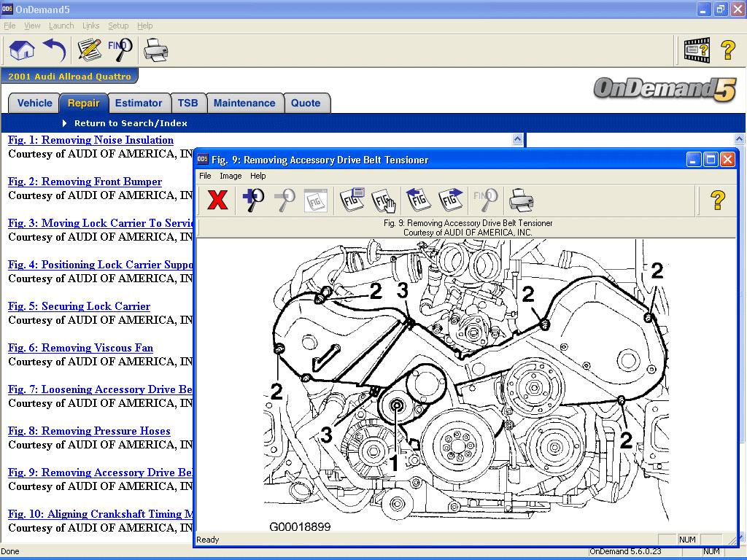The width and height of the screenshot is (747, 560).
Task: Open Fig. 9: Removing Accessory Drive link
Action: (x=101, y=472)
